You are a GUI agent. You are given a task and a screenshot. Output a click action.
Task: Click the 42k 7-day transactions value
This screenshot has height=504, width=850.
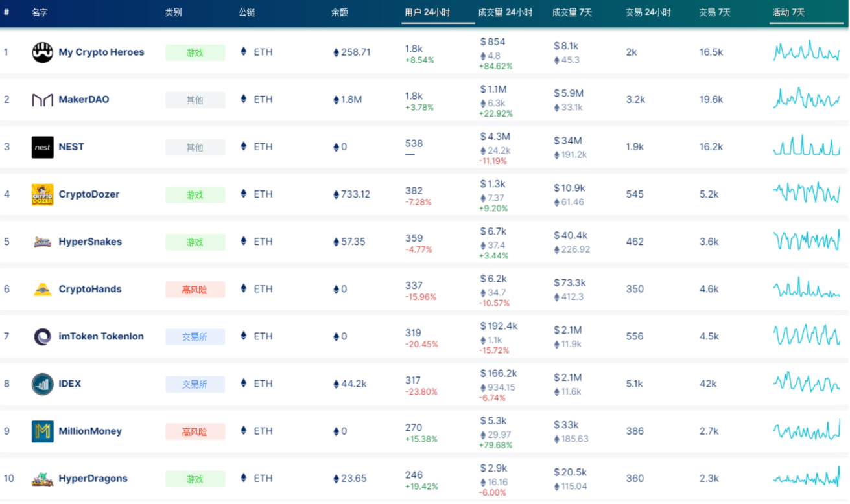[x=708, y=384]
